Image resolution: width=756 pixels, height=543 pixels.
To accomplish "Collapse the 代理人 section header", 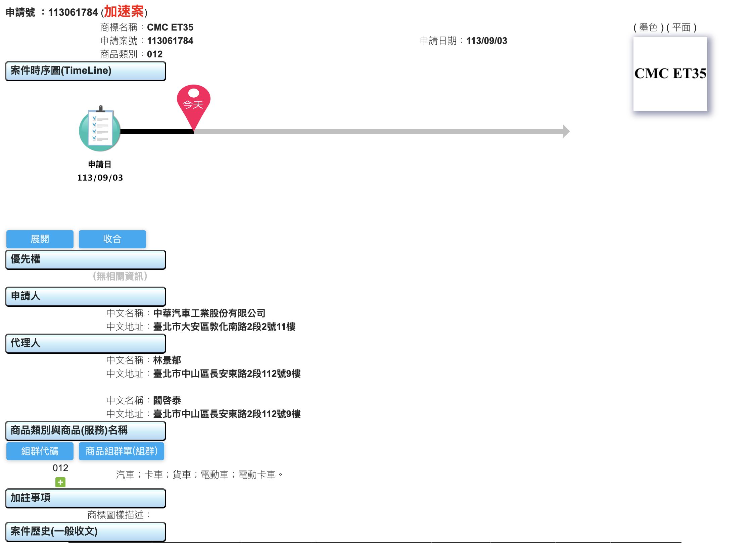I will click(86, 343).
